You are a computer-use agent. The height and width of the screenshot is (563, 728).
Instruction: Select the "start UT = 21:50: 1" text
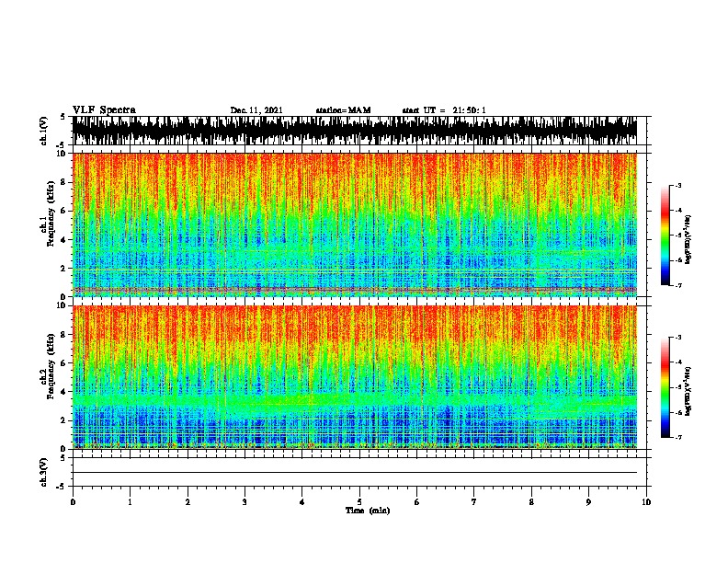pos(444,110)
